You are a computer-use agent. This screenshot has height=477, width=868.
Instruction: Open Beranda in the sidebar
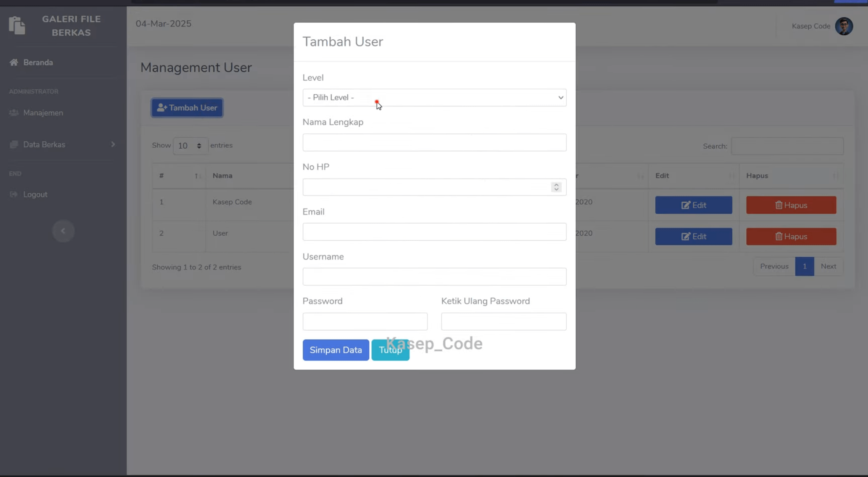(38, 62)
